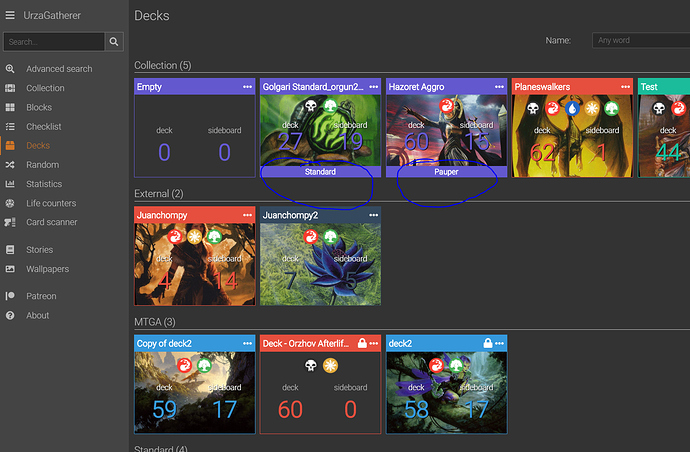Go to Collection page
Viewport: 690px width, 452px height.
[45, 88]
